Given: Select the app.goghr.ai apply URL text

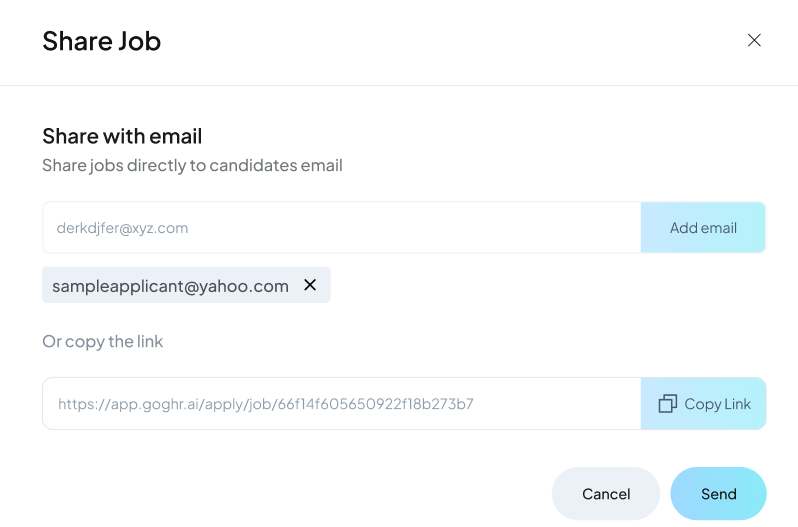Looking at the screenshot, I should point(266,404).
